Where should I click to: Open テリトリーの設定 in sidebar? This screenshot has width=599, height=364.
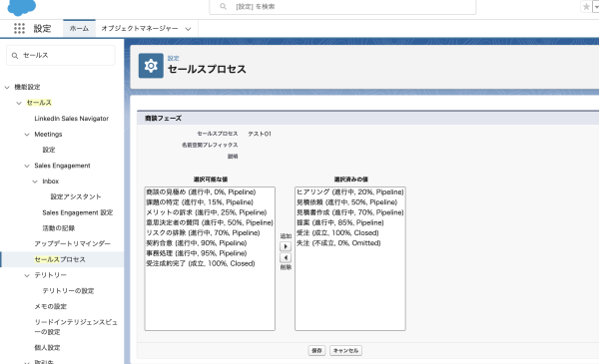tap(68, 291)
